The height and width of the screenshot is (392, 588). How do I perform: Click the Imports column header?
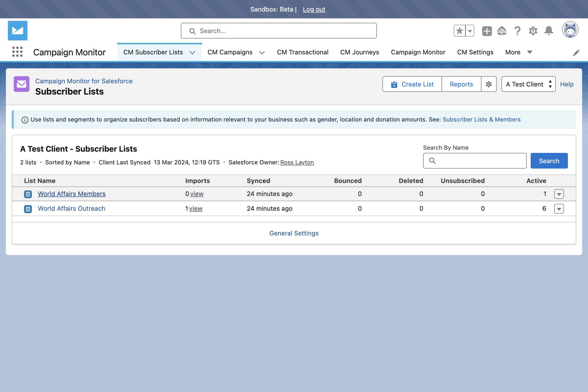(x=197, y=181)
